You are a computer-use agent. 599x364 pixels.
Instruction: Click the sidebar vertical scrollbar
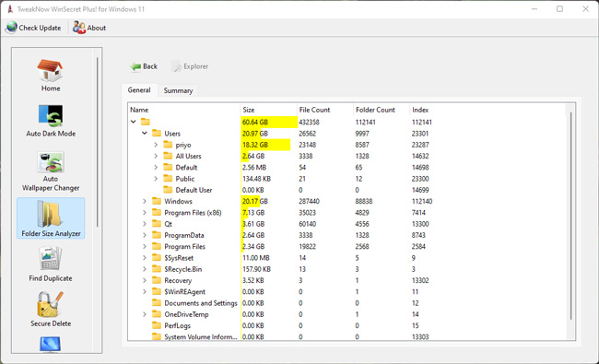point(98,142)
